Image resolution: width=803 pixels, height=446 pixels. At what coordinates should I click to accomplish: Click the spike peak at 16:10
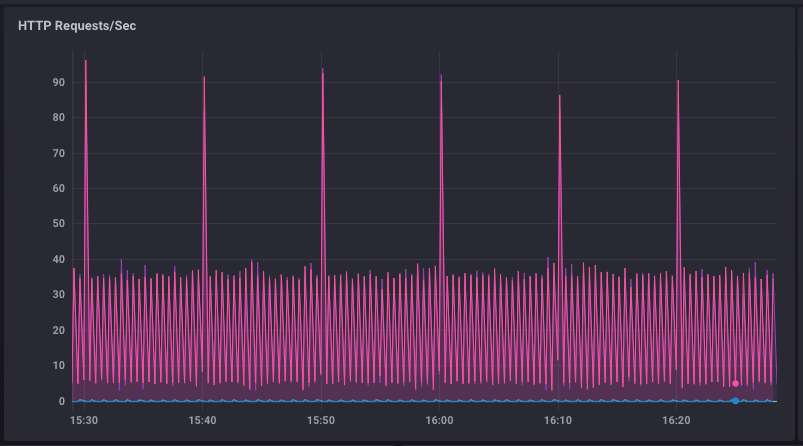[x=560, y=96]
